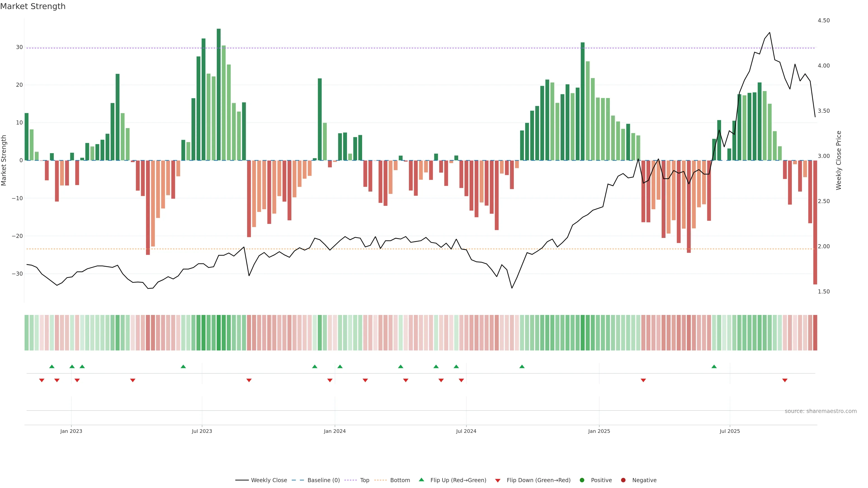
Task: Click the black Weekly Close line legend icon
Action: [242, 480]
